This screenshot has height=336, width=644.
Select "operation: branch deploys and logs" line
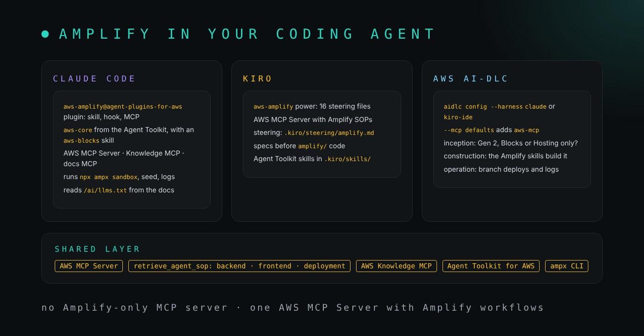coord(501,169)
